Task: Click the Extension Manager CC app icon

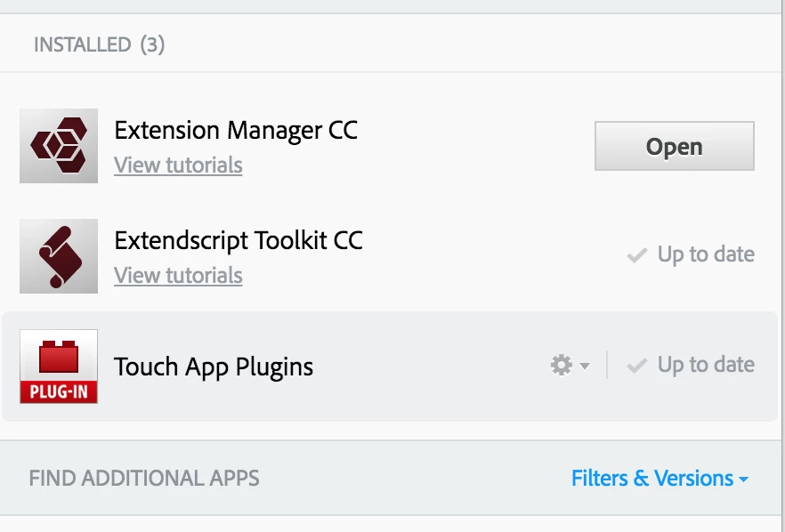Action: click(59, 145)
